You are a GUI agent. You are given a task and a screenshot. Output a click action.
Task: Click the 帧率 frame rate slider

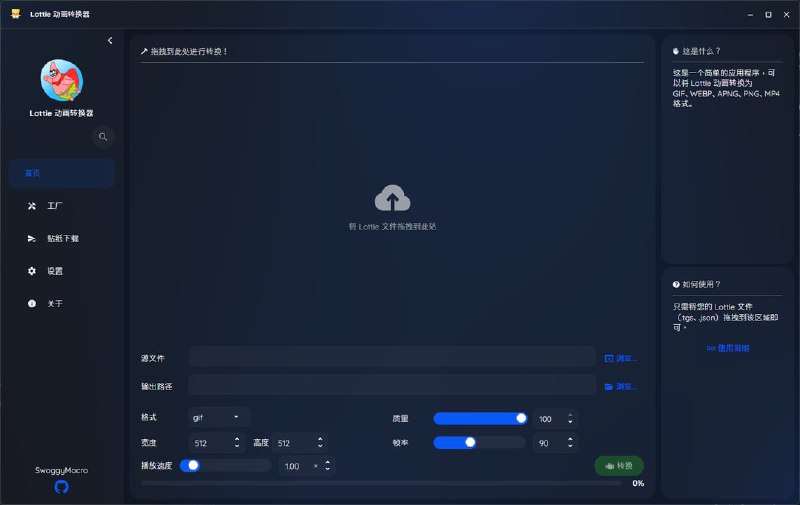click(x=479, y=442)
